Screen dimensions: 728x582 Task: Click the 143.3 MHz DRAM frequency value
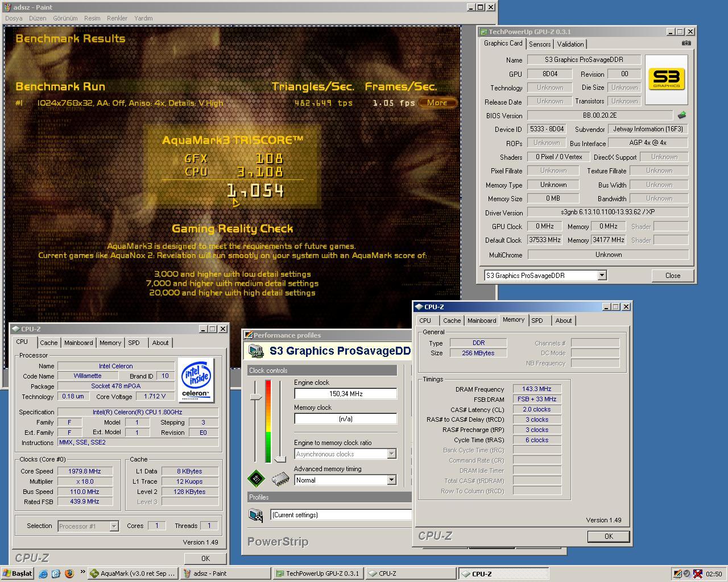click(x=537, y=389)
